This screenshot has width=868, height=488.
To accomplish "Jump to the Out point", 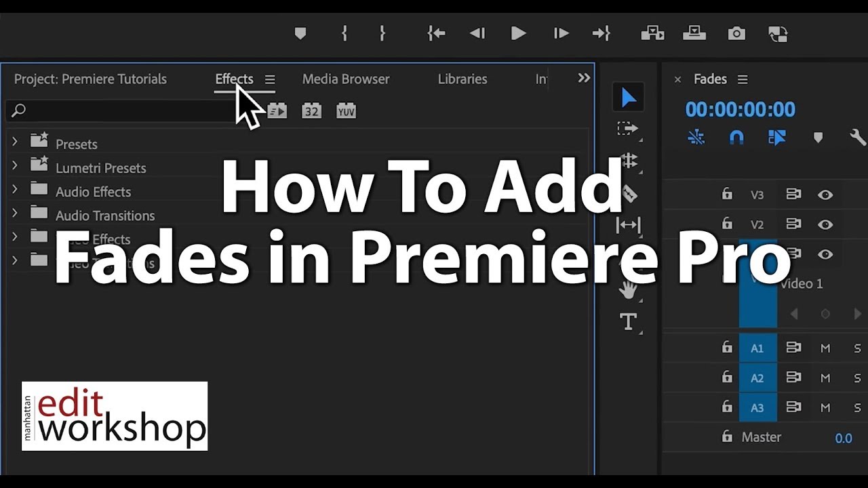I will [x=601, y=33].
